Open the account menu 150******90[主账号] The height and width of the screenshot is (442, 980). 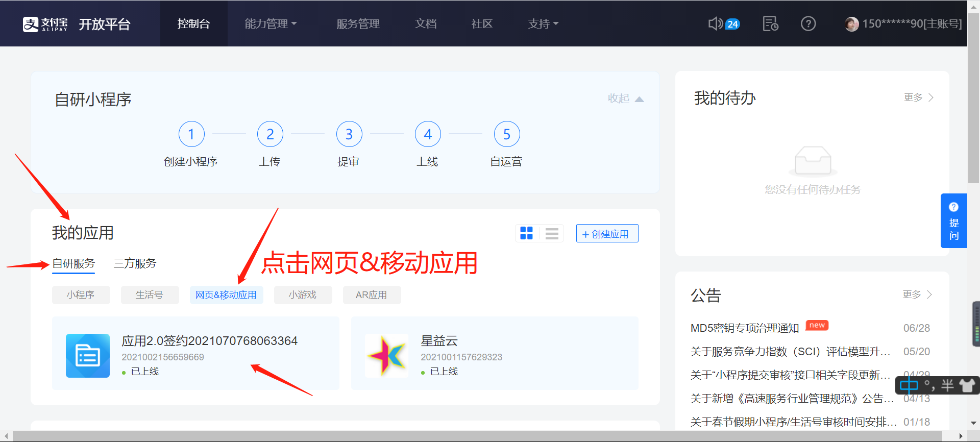pos(912,24)
